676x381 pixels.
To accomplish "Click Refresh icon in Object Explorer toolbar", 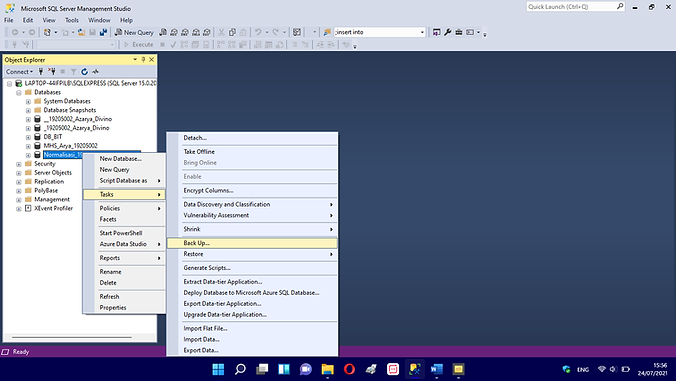I will pos(84,72).
